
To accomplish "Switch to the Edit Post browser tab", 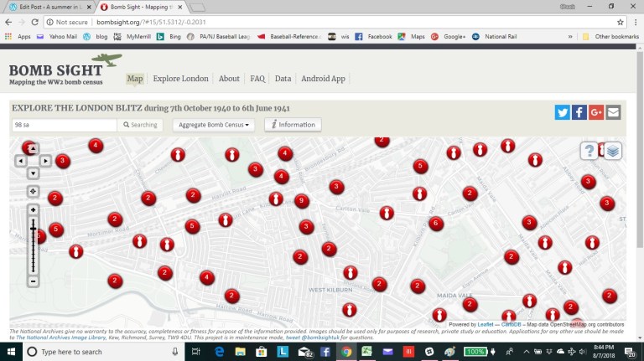I will (48, 7).
